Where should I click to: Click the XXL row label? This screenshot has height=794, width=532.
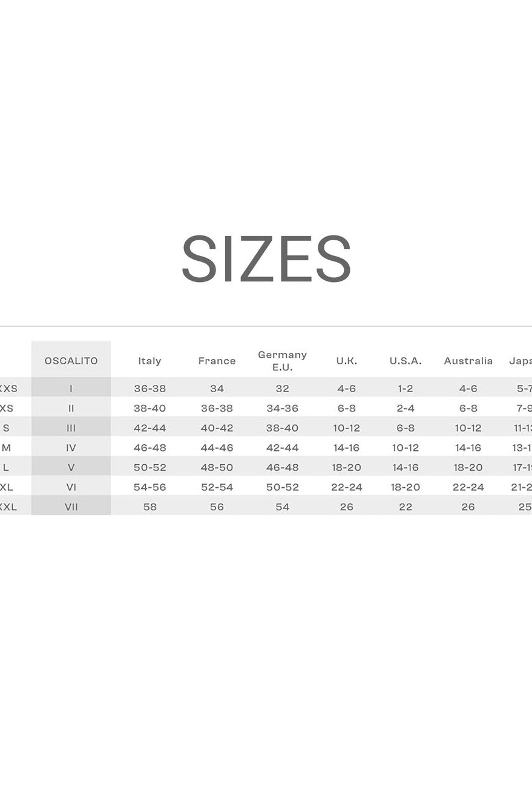pos(8,507)
